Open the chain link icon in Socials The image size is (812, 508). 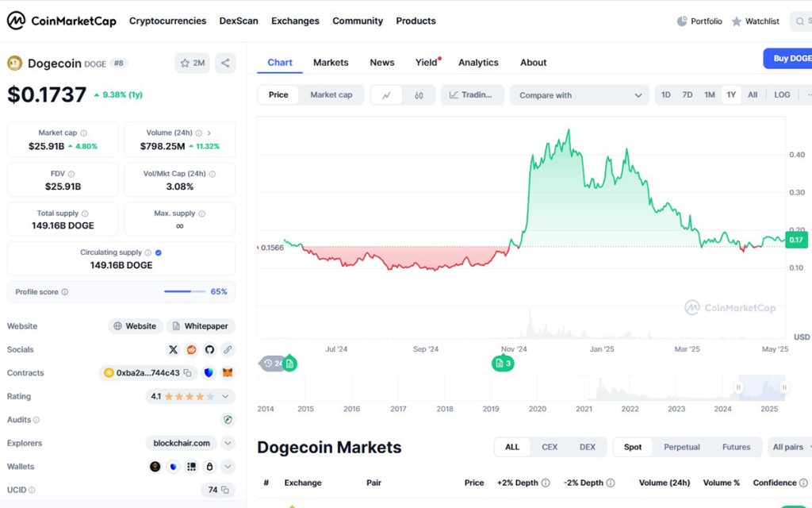[x=228, y=349]
